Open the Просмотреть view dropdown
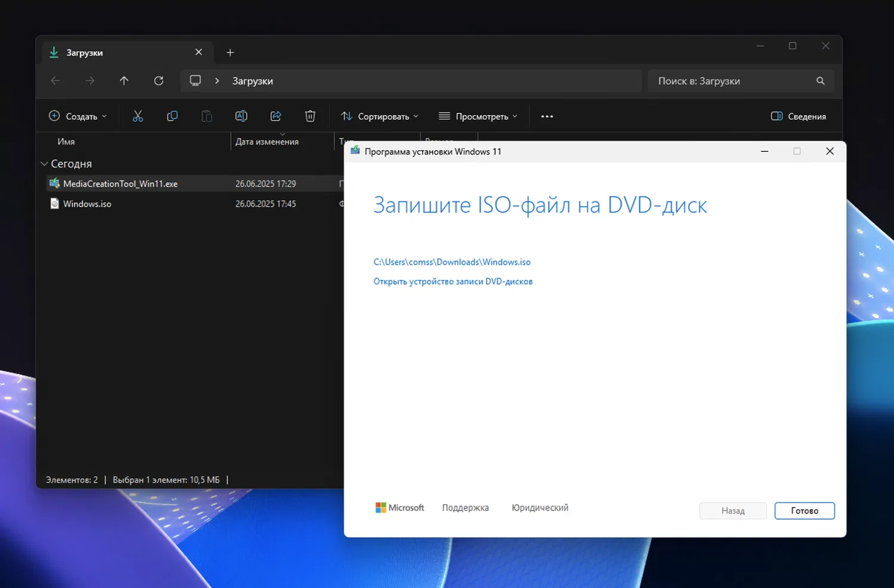Image resolution: width=894 pixels, height=588 pixels. pyautogui.click(x=478, y=116)
